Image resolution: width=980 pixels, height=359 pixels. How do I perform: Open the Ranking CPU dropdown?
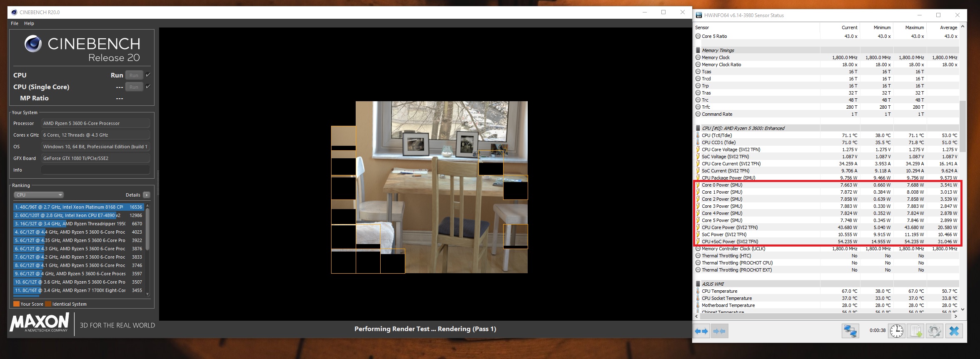click(x=39, y=195)
